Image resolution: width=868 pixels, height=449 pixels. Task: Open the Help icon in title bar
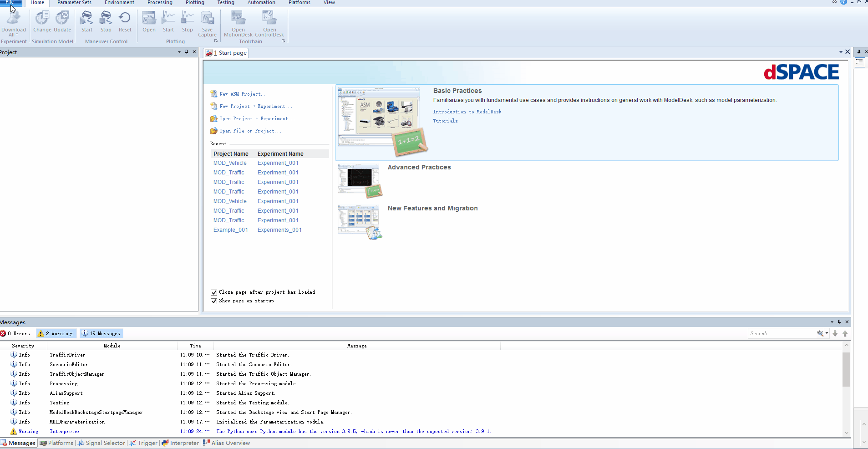[x=843, y=2]
